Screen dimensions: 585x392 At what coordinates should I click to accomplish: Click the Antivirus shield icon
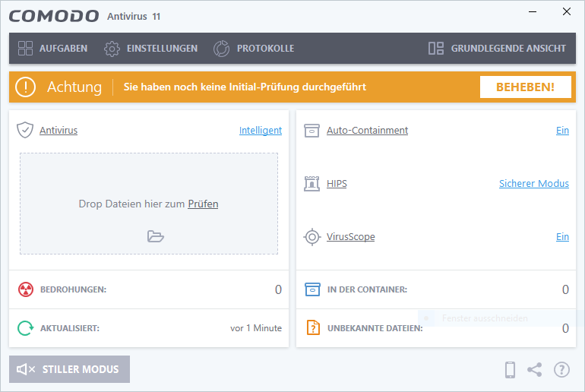click(x=25, y=130)
